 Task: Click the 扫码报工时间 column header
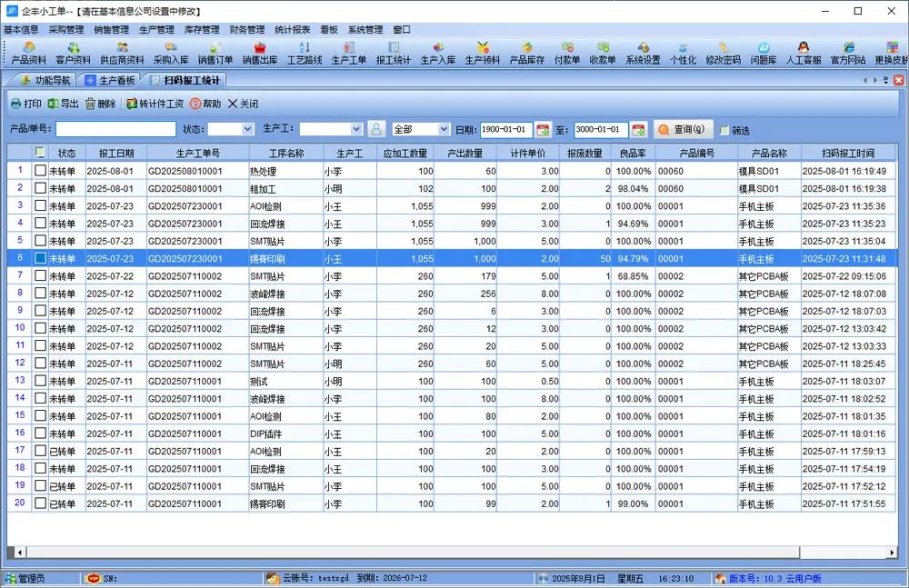[x=847, y=153]
